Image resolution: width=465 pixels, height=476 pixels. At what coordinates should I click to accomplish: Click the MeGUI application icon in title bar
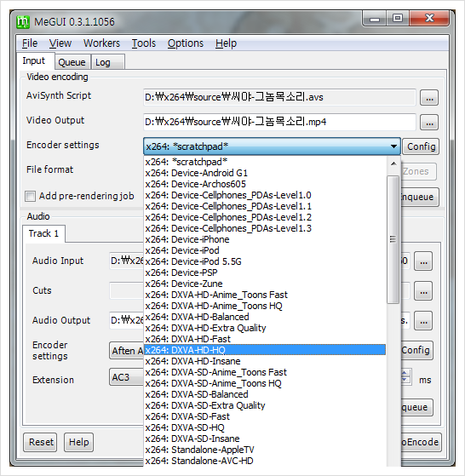pyautogui.click(x=23, y=22)
